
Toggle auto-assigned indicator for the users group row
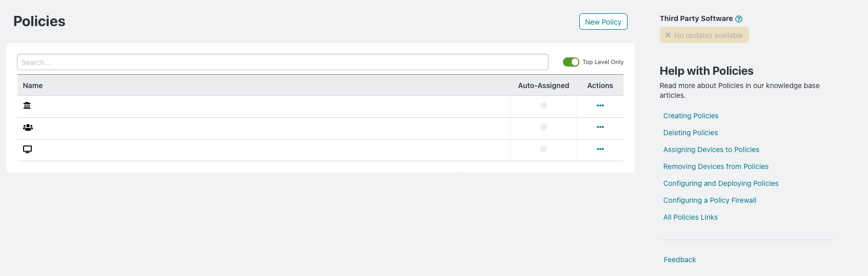coord(543,127)
